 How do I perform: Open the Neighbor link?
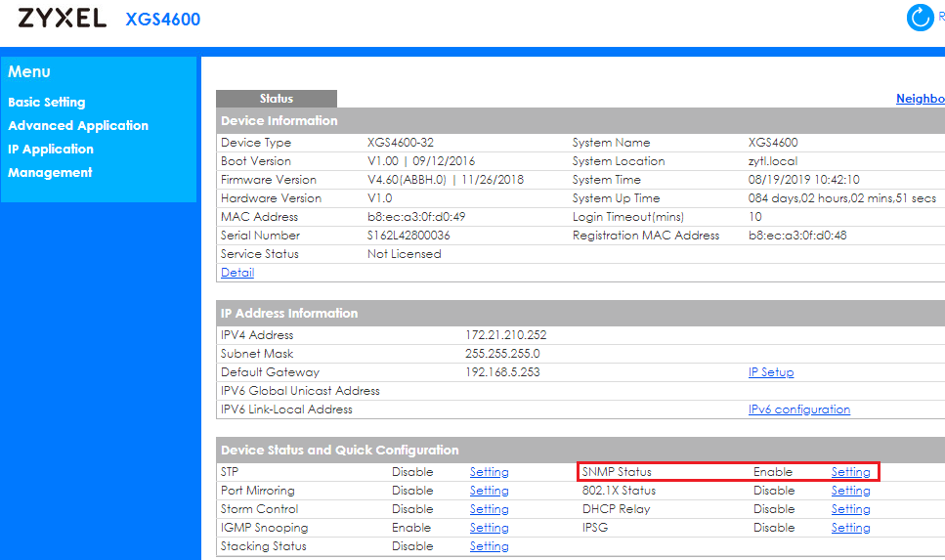pos(921,99)
